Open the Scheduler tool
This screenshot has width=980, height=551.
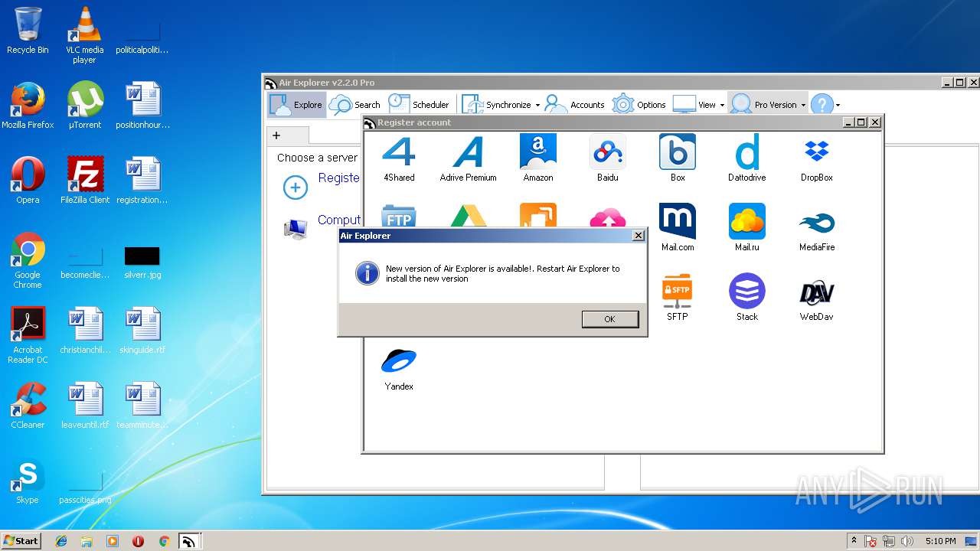point(418,105)
